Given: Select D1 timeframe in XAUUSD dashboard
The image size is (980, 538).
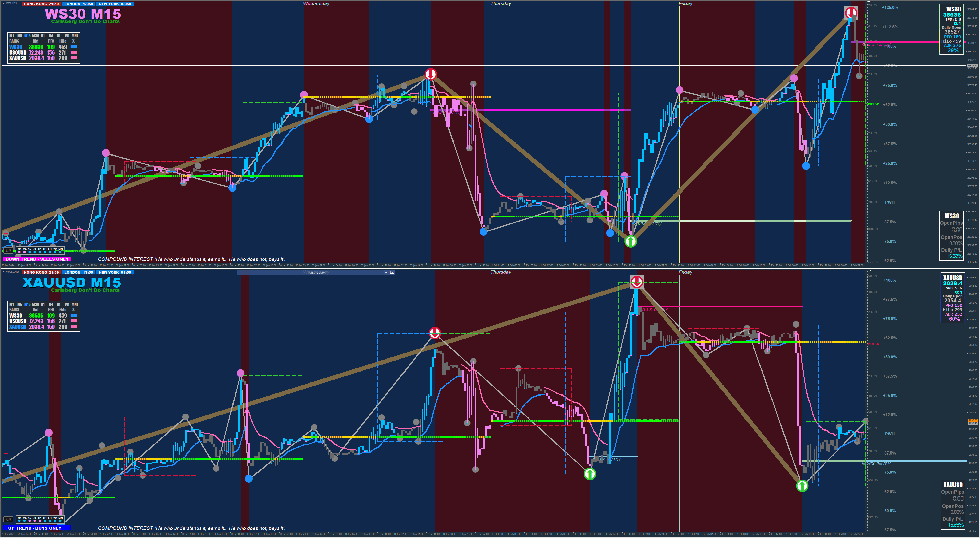Looking at the screenshot, I should tap(59, 305).
